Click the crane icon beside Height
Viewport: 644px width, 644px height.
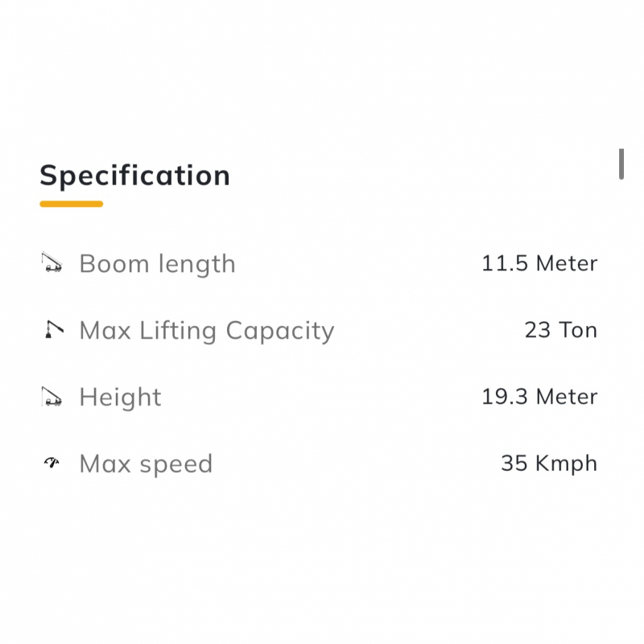(x=52, y=397)
